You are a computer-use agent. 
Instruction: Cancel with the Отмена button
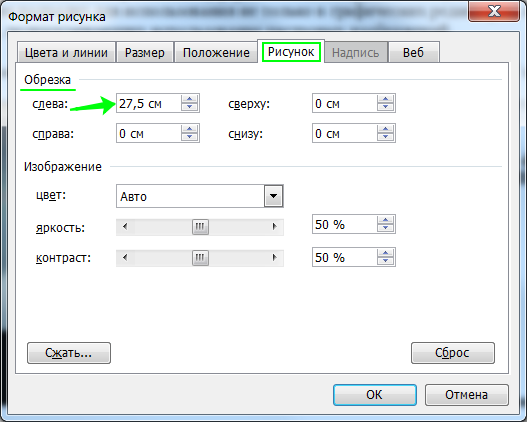pos(467,395)
